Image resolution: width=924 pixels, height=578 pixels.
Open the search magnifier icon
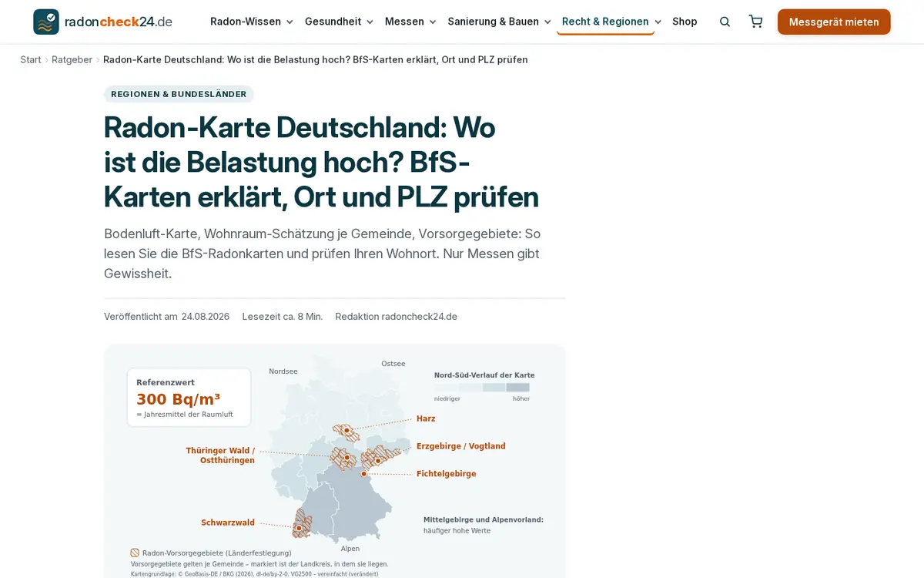tap(725, 22)
